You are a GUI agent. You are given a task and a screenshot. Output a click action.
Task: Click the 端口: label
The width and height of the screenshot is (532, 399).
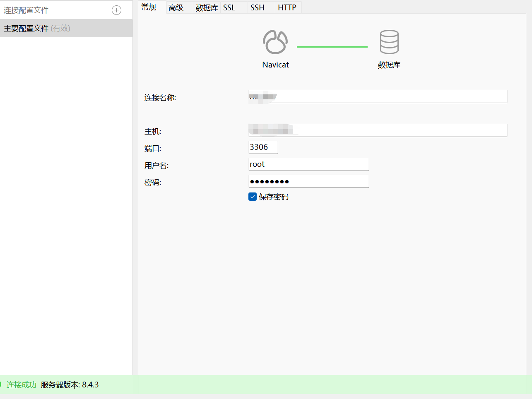click(x=153, y=149)
